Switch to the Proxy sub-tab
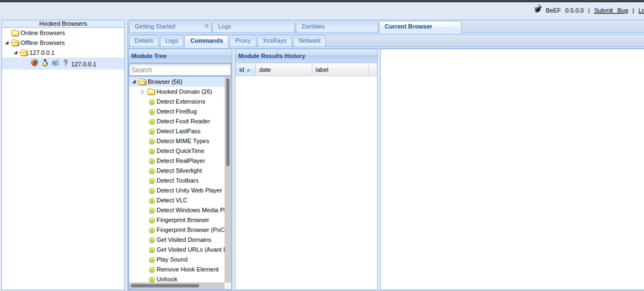 [x=243, y=41]
